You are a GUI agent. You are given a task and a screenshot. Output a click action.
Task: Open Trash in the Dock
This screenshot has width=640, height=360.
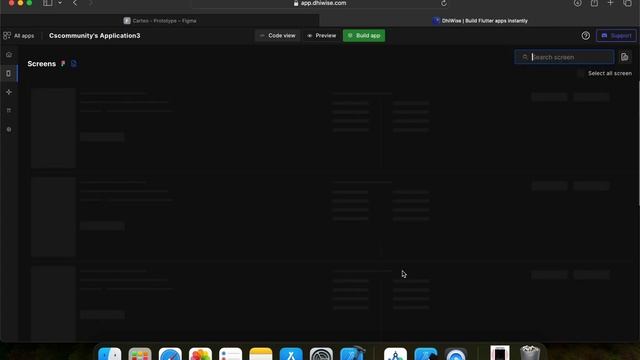530,353
